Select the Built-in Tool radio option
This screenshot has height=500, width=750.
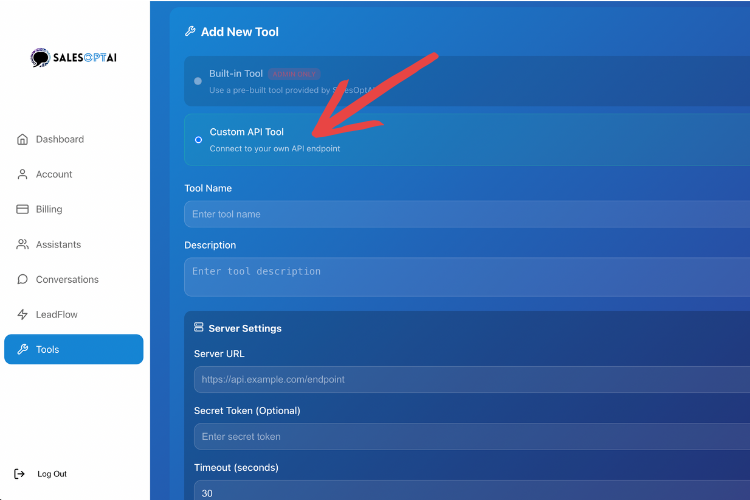(198, 81)
